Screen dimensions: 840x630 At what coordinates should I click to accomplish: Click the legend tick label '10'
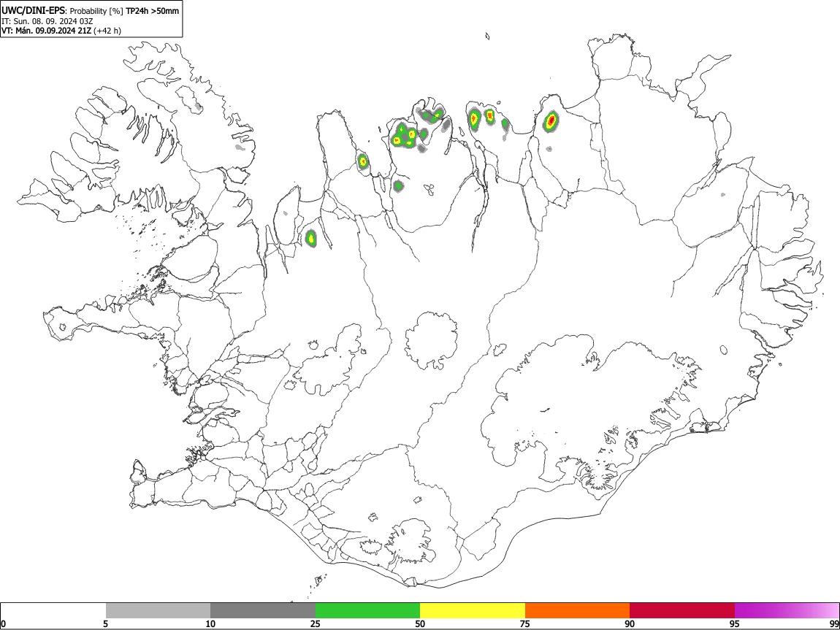pos(210,624)
